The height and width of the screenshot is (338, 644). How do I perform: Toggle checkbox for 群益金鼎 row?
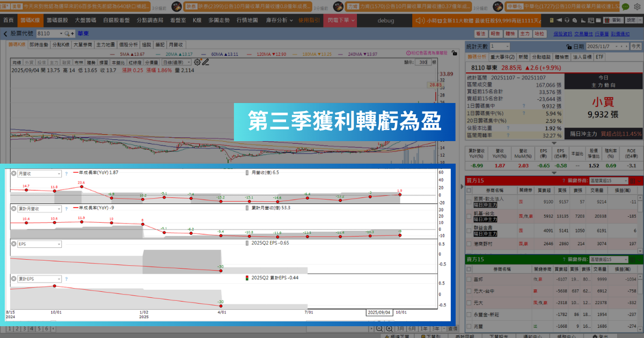469,231
